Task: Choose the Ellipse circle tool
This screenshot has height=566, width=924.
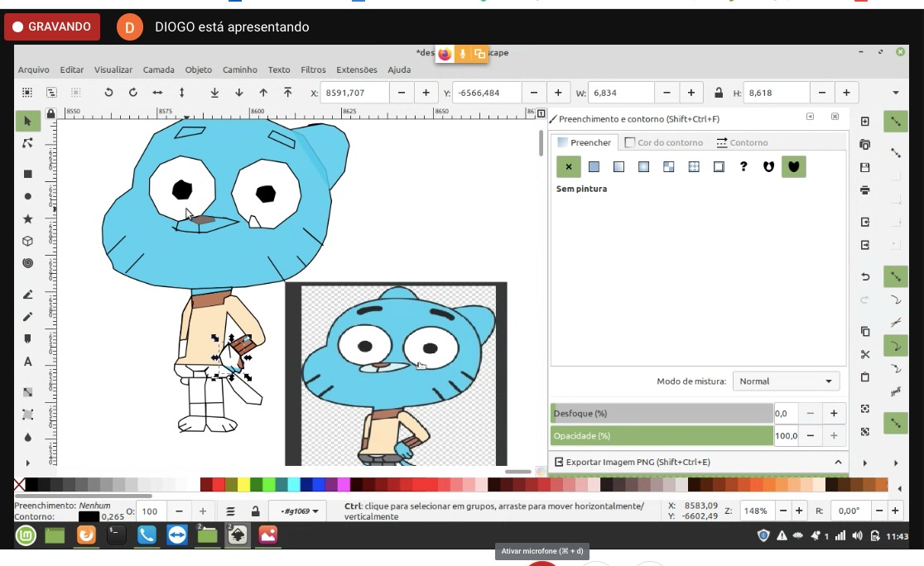Action: coord(27,196)
